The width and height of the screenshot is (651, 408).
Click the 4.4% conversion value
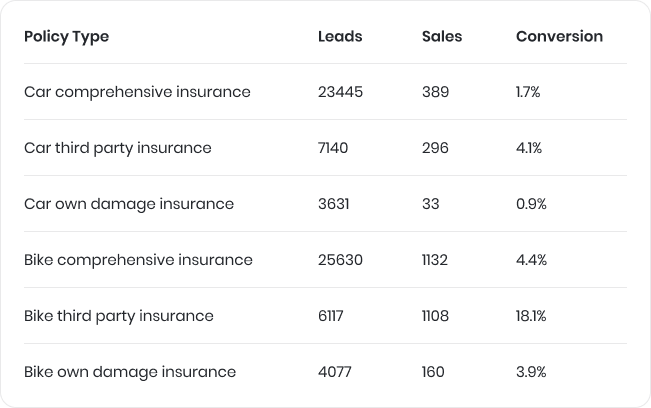[x=531, y=260]
